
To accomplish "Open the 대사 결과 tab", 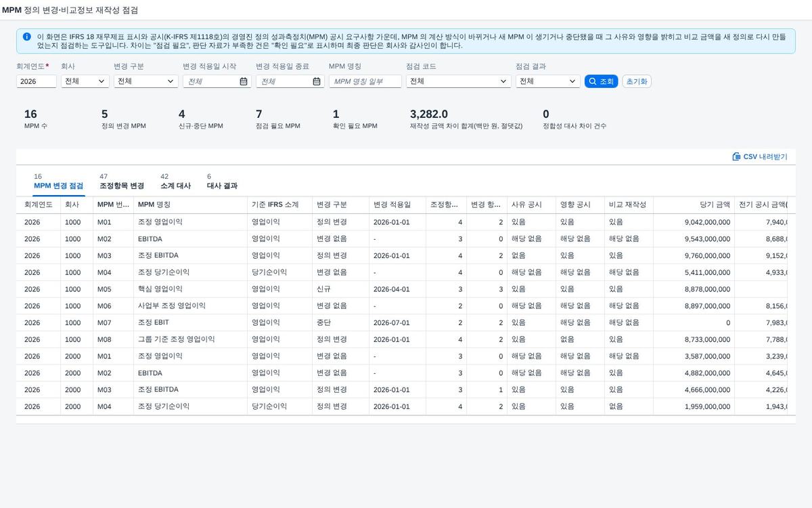I will [x=222, y=181].
